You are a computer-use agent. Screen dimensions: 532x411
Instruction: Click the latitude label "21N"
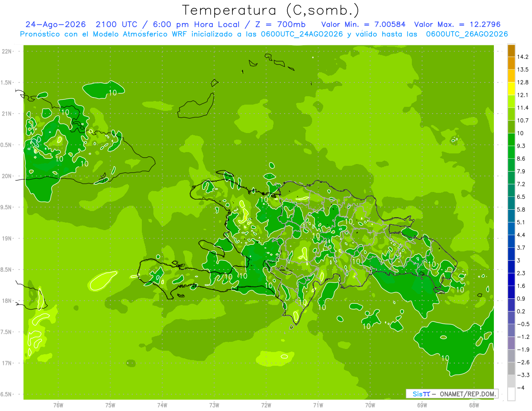point(7,114)
